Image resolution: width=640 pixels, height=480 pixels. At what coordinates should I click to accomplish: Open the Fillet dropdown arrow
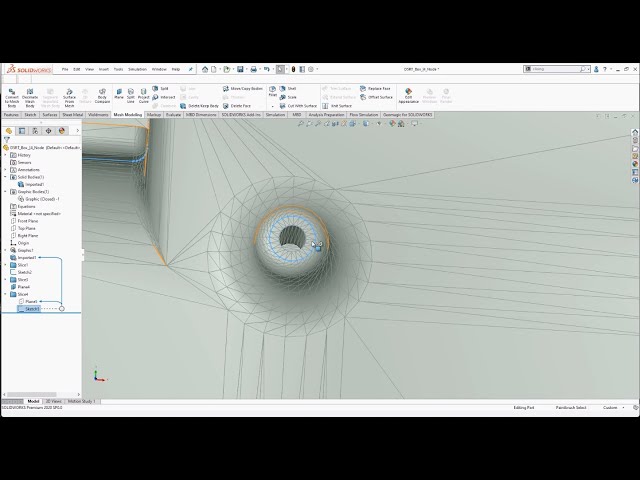[x=273, y=106]
